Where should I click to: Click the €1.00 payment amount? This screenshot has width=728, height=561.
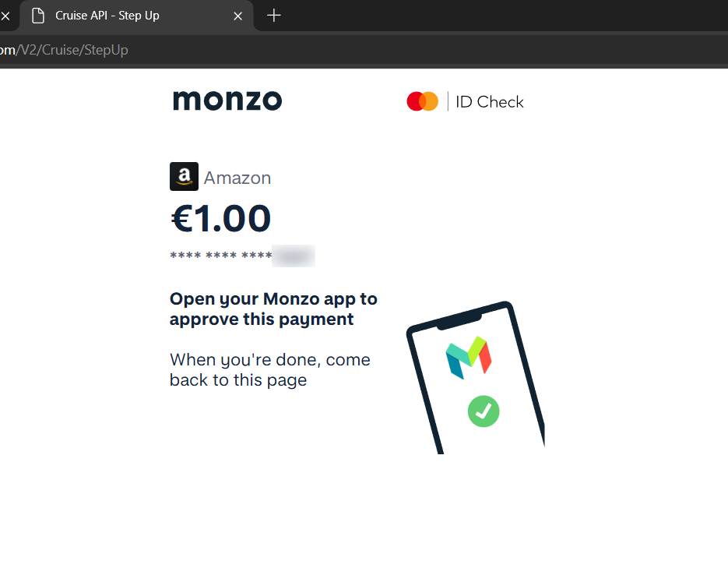pos(220,219)
